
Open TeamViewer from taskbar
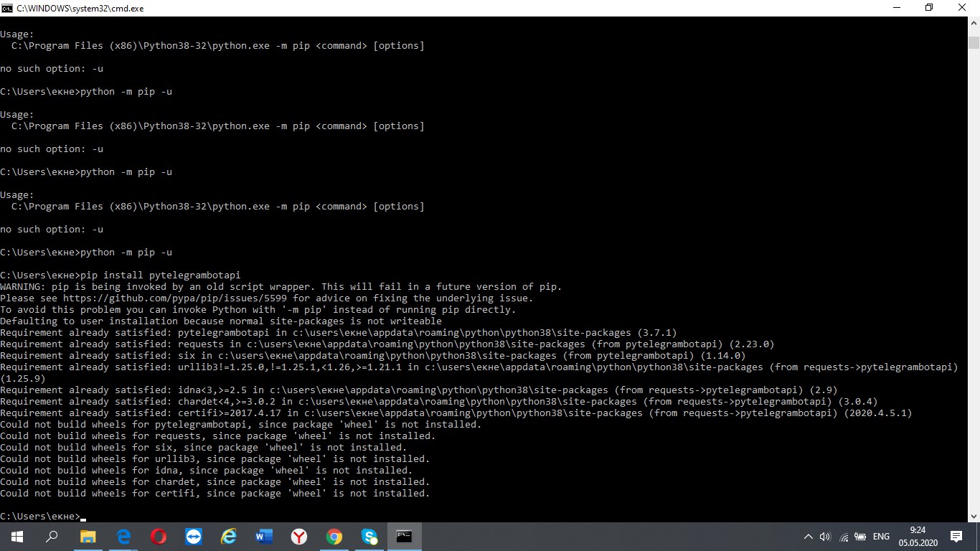coord(193,536)
